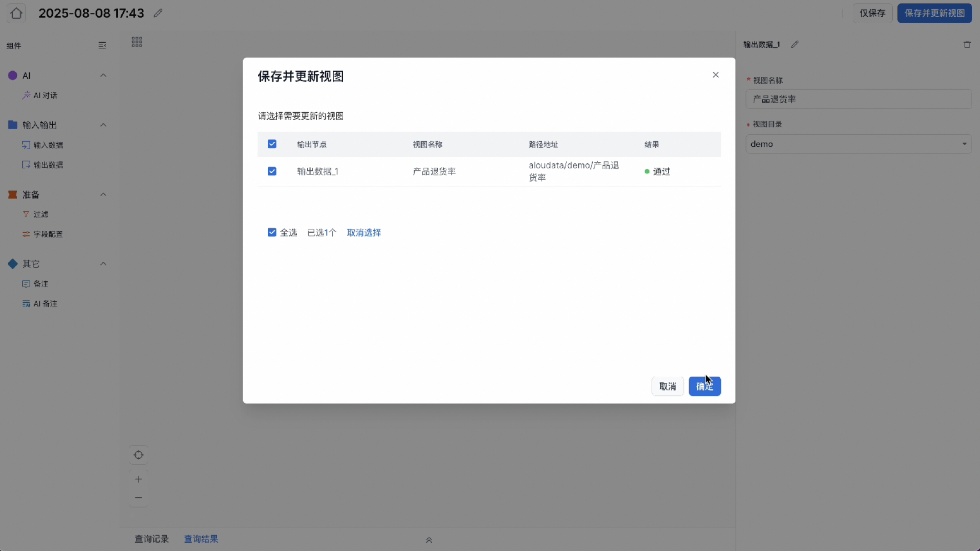Uncheck the 输出数据_1 row checkbox
980x551 pixels.
272,171
